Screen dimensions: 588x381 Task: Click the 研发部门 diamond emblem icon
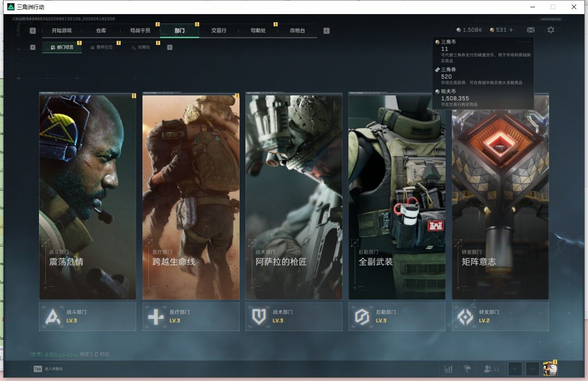(465, 317)
